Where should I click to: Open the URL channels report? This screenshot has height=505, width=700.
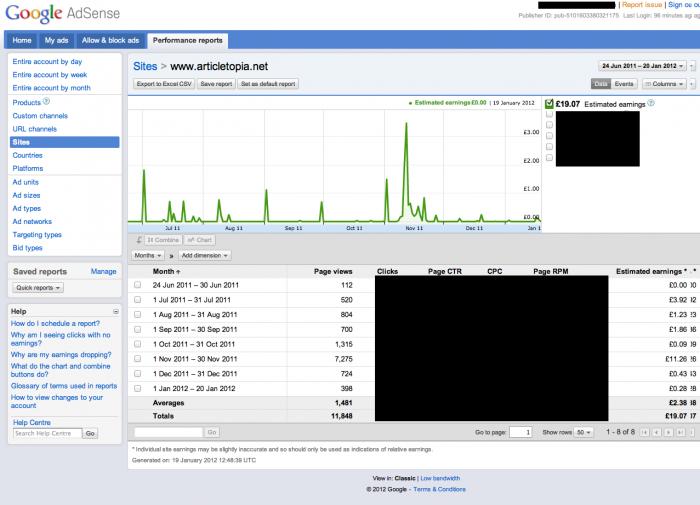coord(35,129)
